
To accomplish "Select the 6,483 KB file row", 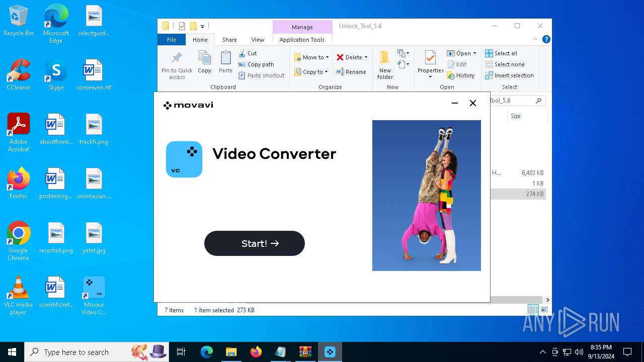I will point(518,172).
